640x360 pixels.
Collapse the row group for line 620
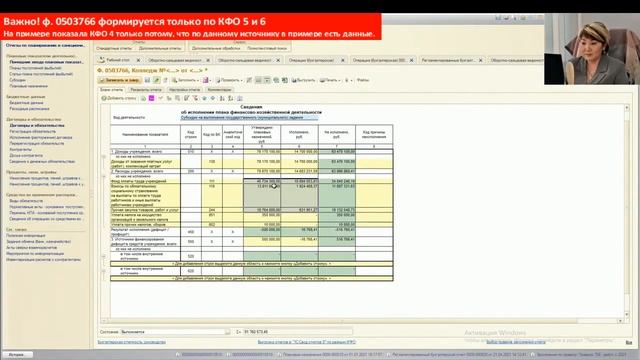104,271
